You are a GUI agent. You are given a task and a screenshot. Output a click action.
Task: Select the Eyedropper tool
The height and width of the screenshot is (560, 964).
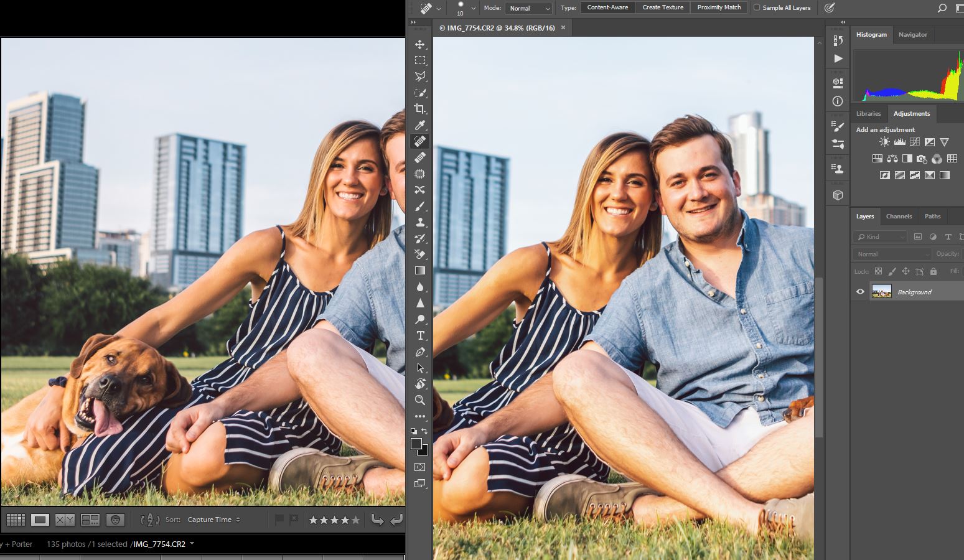pos(420,125)
